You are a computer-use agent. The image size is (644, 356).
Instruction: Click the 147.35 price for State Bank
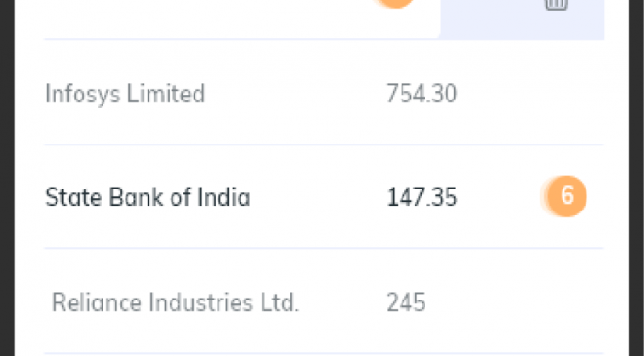[422, 197]
